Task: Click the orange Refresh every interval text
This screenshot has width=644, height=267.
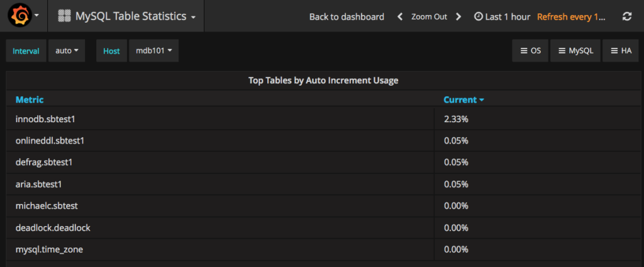Action: click(572, 17)
